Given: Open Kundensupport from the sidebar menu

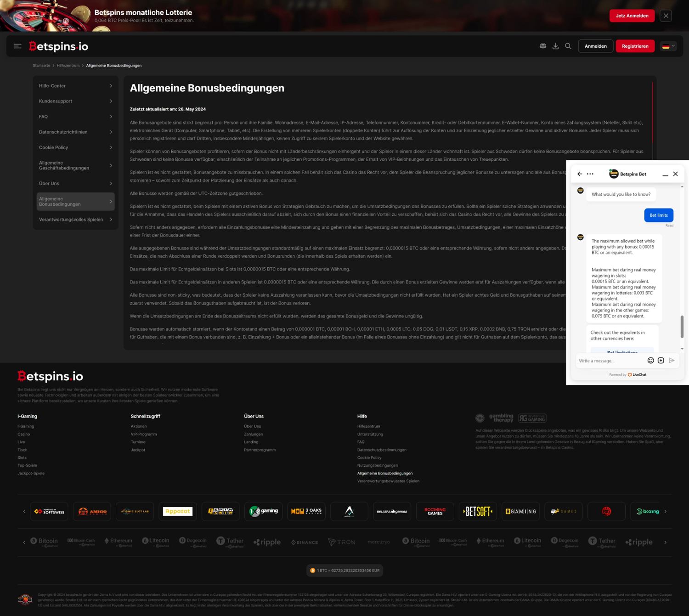Looking at the screenshot, I should [x=75, y=101].
